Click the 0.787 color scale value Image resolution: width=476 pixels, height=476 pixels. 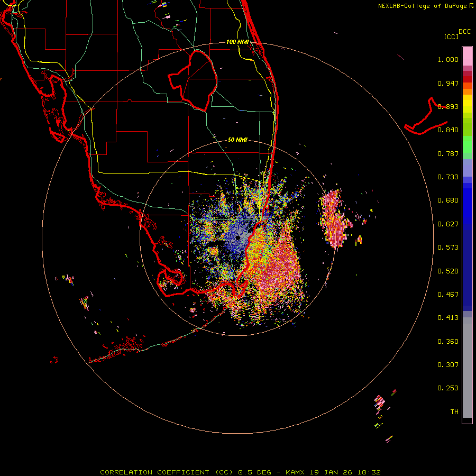448,153
